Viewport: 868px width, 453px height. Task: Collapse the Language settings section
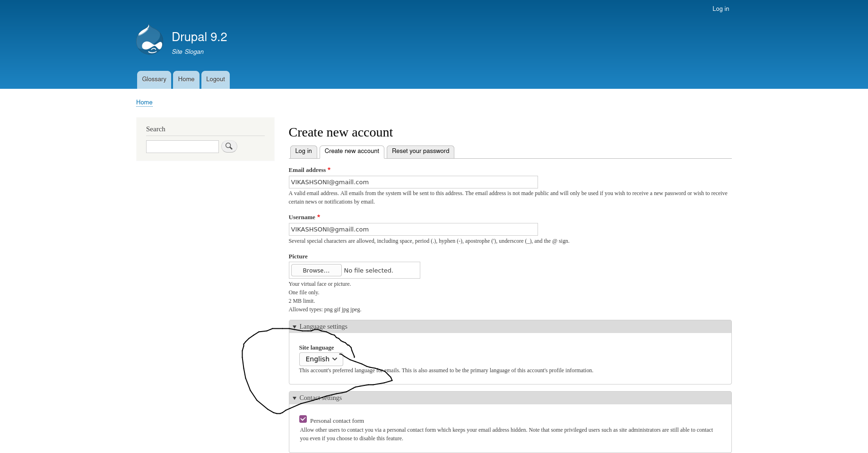click(323, 326)
